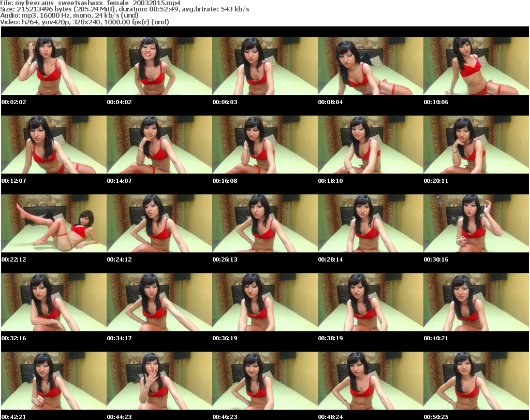Click the thumbnail at timestamp 00:20:11
The height and width of the screenshot is (420, 530).
(x=476, y=144)
